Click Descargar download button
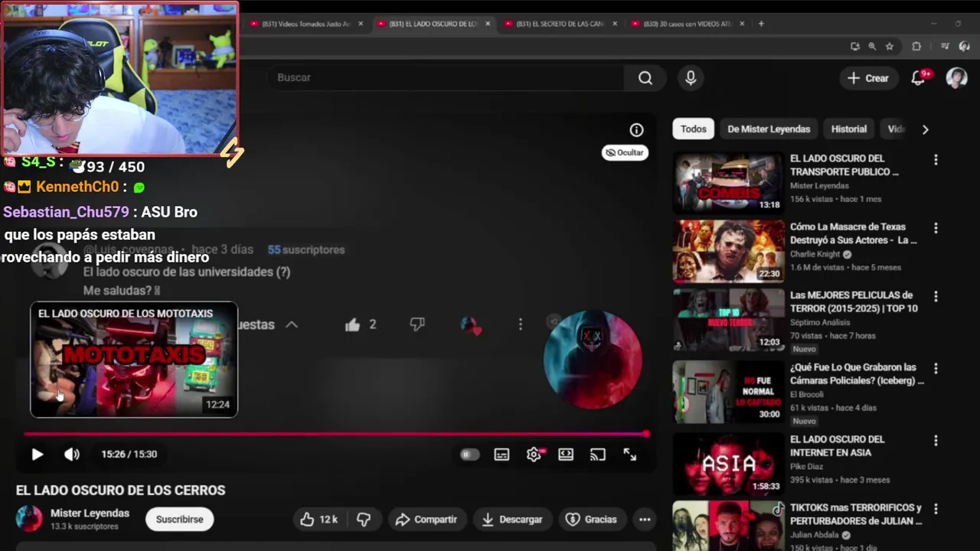This screenshot has height=551, width=980. coord(512,520)
